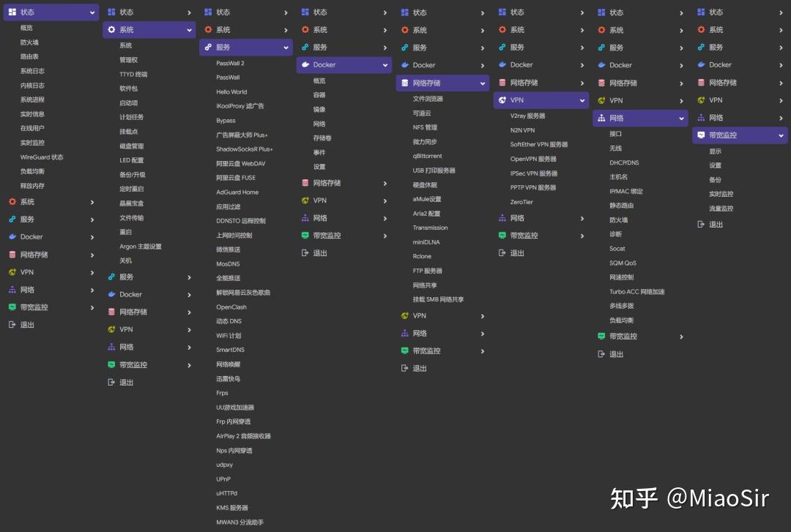Click Docker icon in menu with 带宽监控 expanded
Screen dimensions: 791x532
[701, 64]
